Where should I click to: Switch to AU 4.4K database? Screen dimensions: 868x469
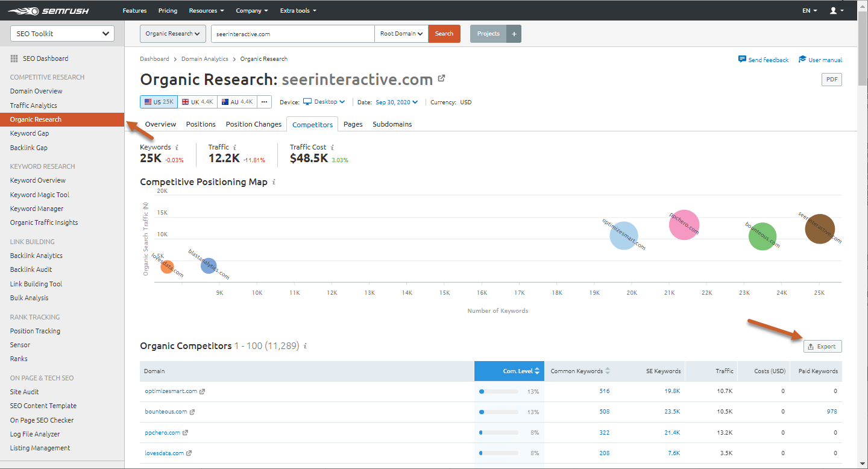[x=237, y=102]
